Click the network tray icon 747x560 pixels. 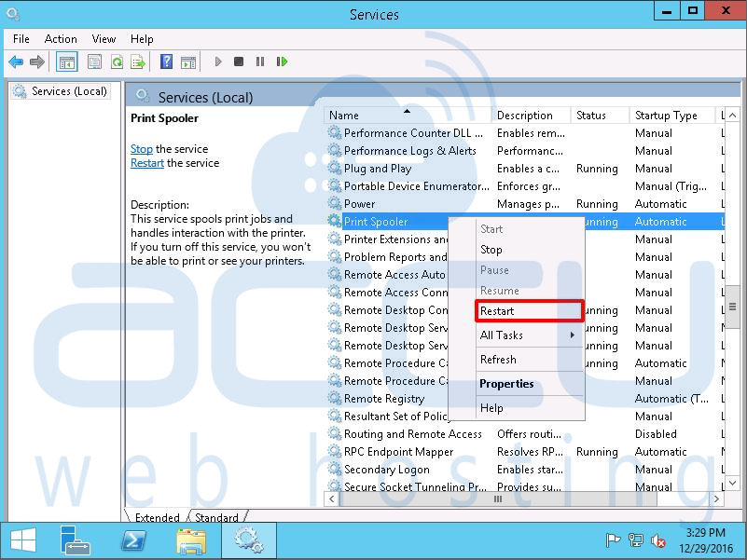pyautogui.click(x=635, y=540)
